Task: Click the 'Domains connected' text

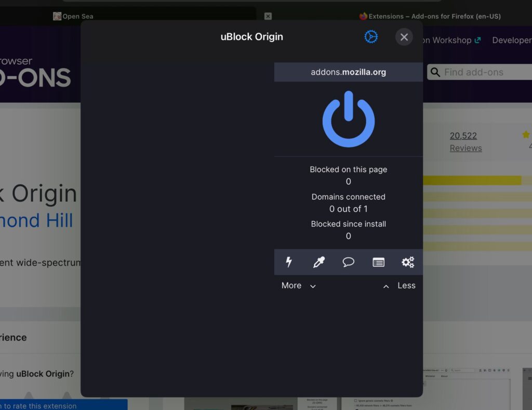Action: (349, 197)
